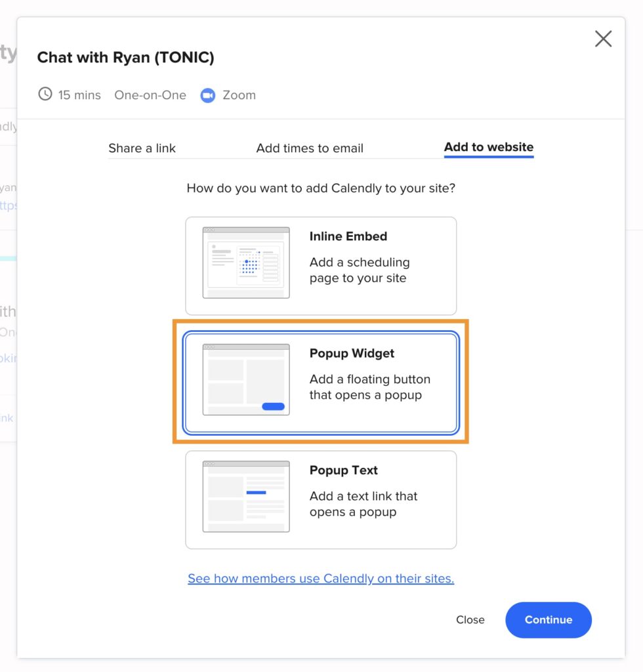Click the Zoom camera icon
The height and width of the screenshot is (672, 643).
pos(208,95)
